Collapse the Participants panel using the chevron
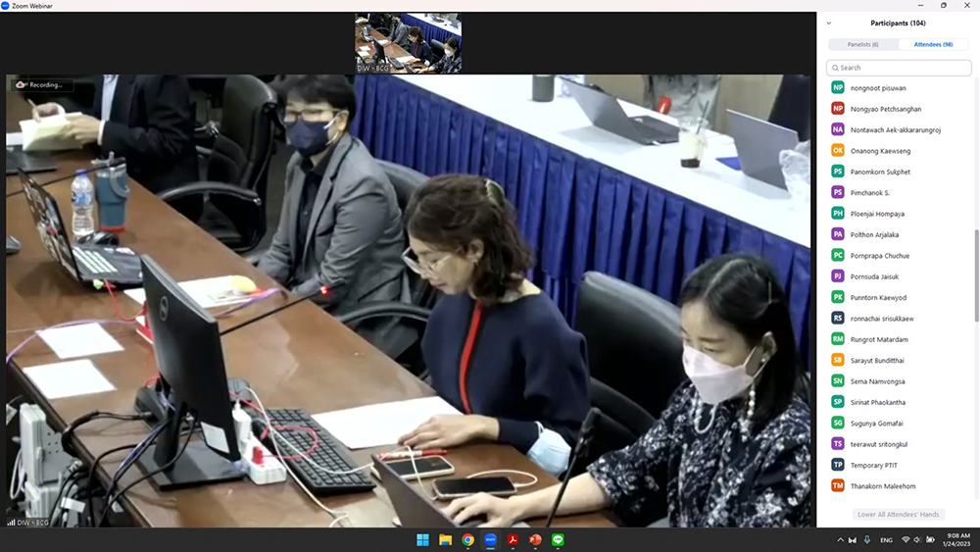 pyautogui.click(x=829, y=24)
